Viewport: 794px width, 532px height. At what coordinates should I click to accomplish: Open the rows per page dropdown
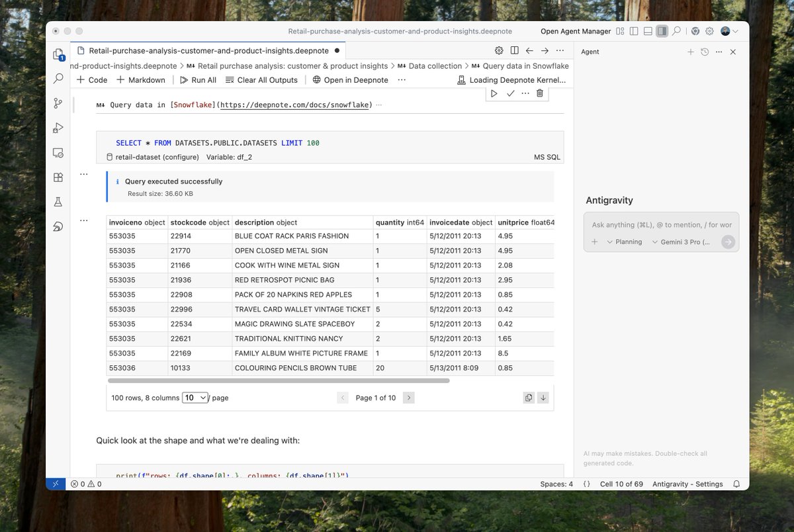(195, 398)
